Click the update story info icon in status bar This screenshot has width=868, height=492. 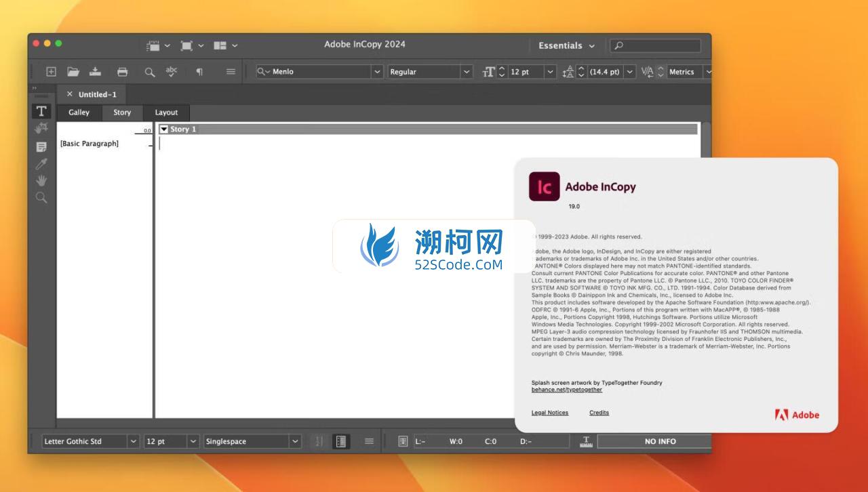click(x=403, y=441)
